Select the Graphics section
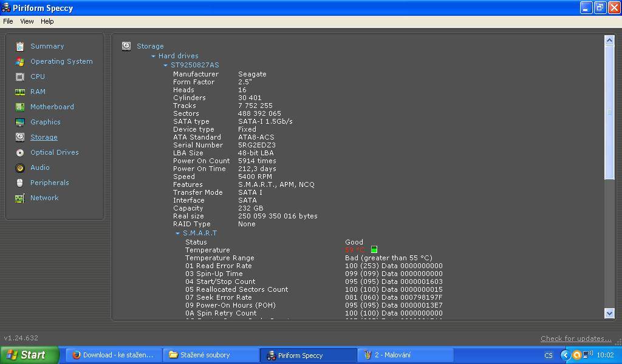Image resolution: width=622 pixels, height=364 pixels. tap(46, 122)
